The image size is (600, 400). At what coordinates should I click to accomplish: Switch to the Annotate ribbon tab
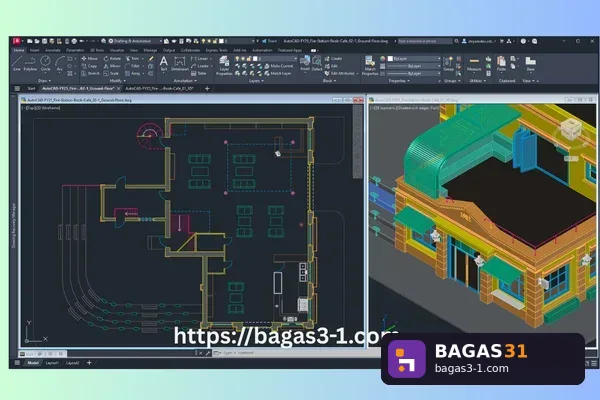(x=53, y=50)
